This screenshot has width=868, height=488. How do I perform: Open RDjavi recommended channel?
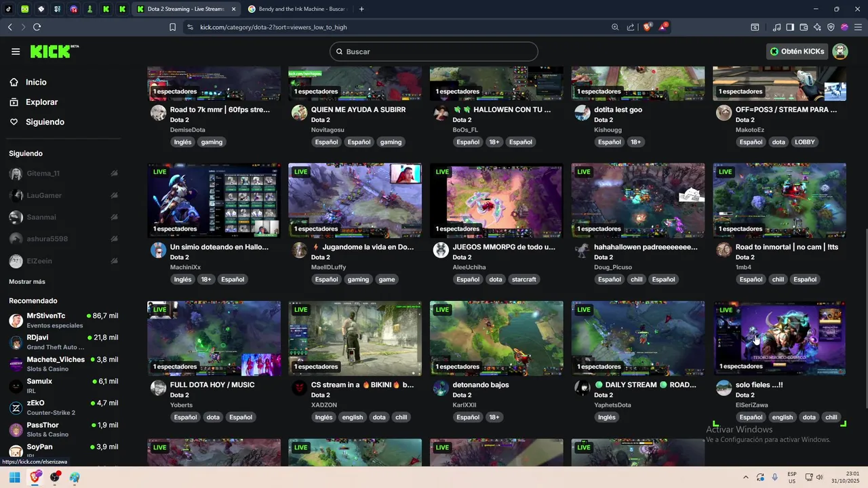63,342
